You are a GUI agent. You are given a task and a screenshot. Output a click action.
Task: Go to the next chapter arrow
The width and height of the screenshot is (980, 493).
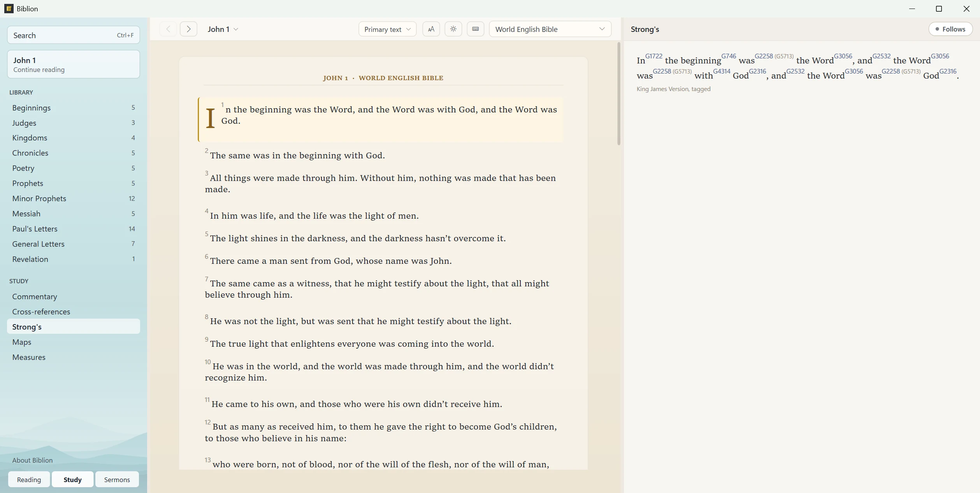(188, 29)
